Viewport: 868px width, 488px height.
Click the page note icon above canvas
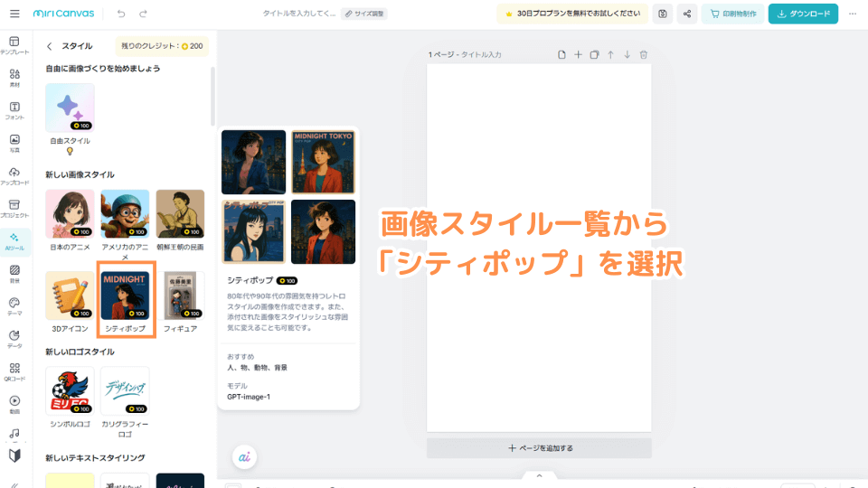[561, 55]
